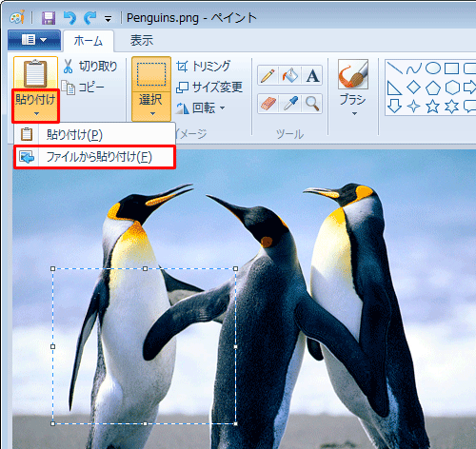Image resolution: width=476 pixels, height=449 pixels.
Task: Cut selection with 切り取り
Action: [90, 67]
